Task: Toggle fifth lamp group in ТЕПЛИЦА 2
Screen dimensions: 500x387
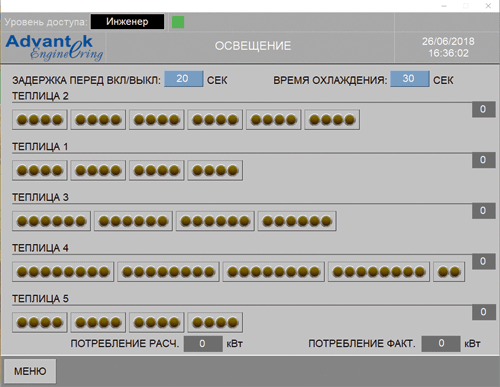Action: point(274,120)
